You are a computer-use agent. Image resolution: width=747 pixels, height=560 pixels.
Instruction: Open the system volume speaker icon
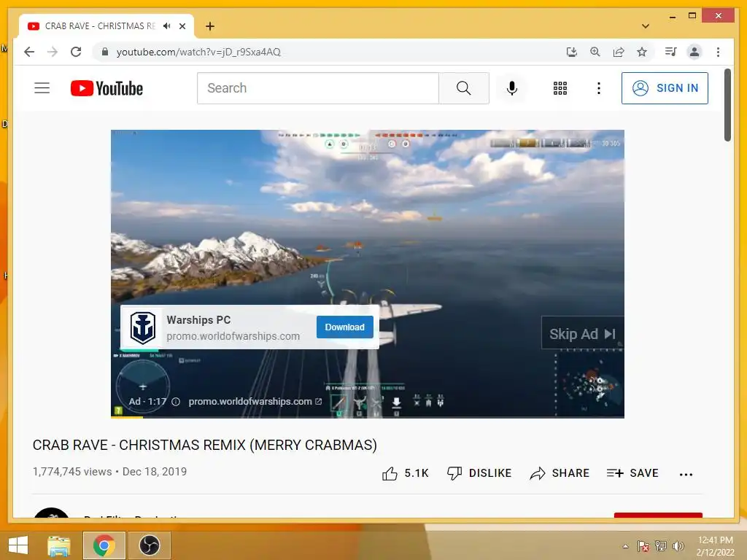click(x=678, y=546)
